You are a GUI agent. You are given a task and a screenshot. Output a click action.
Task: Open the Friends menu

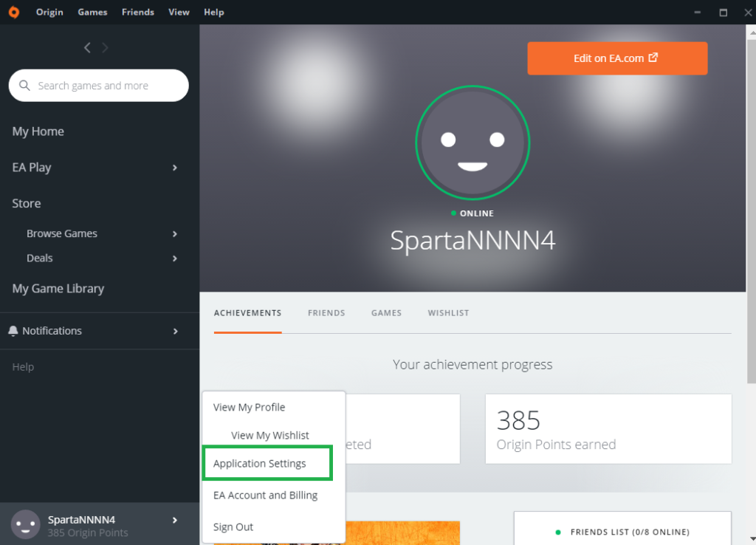coord(138,12)
